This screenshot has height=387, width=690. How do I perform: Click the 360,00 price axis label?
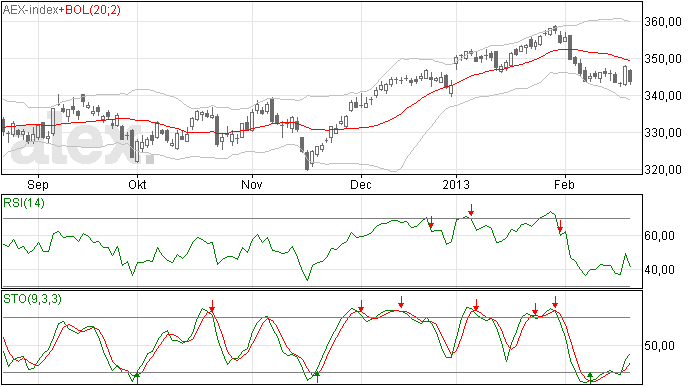coord(663,22)
